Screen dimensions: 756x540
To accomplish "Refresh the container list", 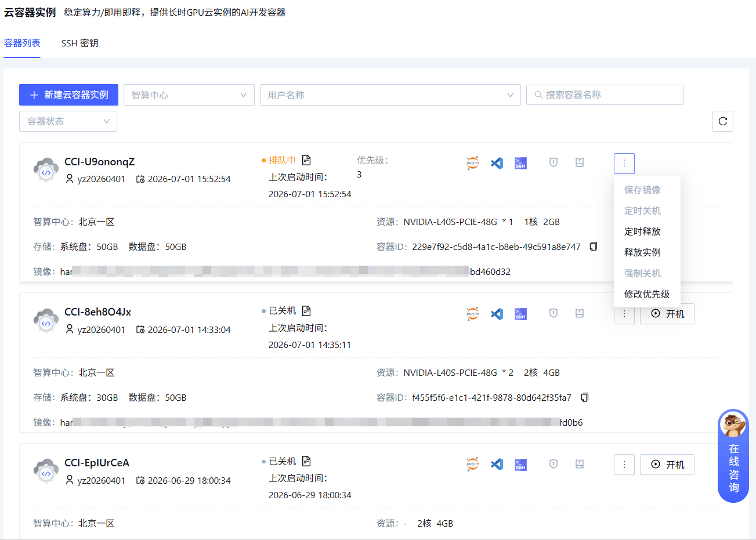I will pyautogui.click(x=723, y=121).
